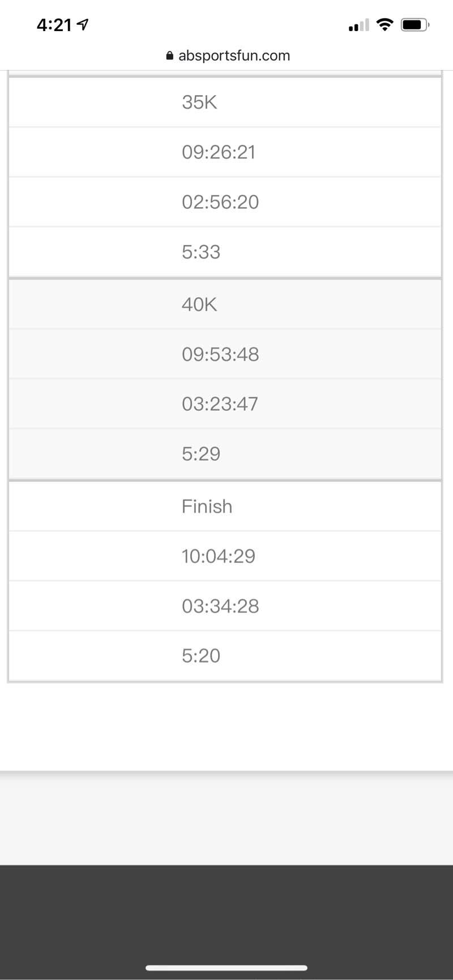
Task: Select the 40K split label
Action: pos(199,304)
